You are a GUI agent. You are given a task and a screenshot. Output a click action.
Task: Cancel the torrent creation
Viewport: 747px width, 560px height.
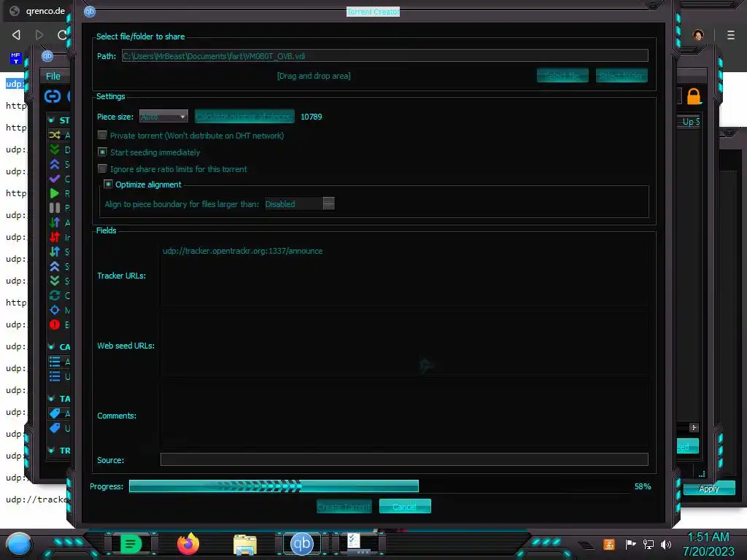(x=405, y=506)
